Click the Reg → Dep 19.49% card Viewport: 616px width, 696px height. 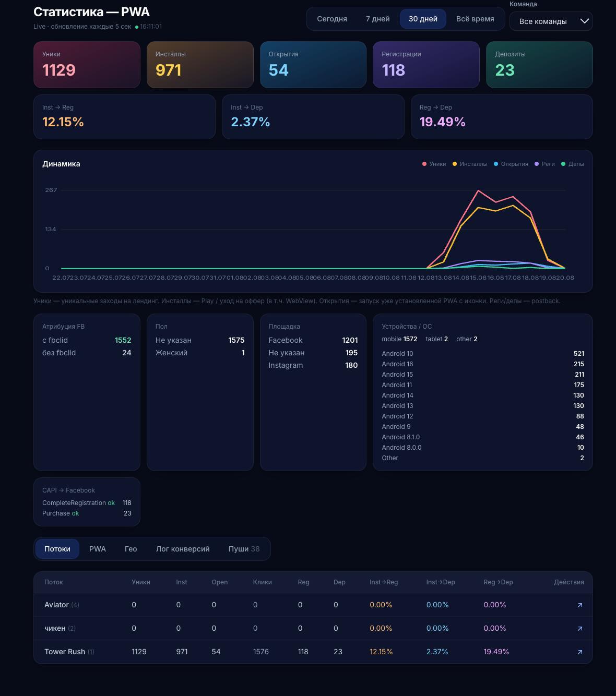[502, 117]
